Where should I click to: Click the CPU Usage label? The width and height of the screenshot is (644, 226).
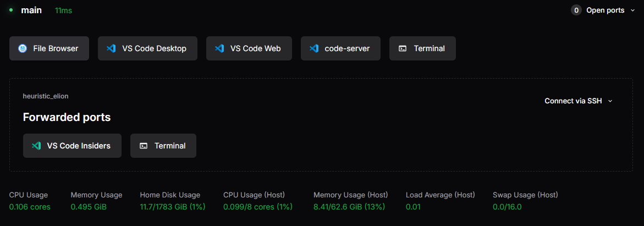29,195
